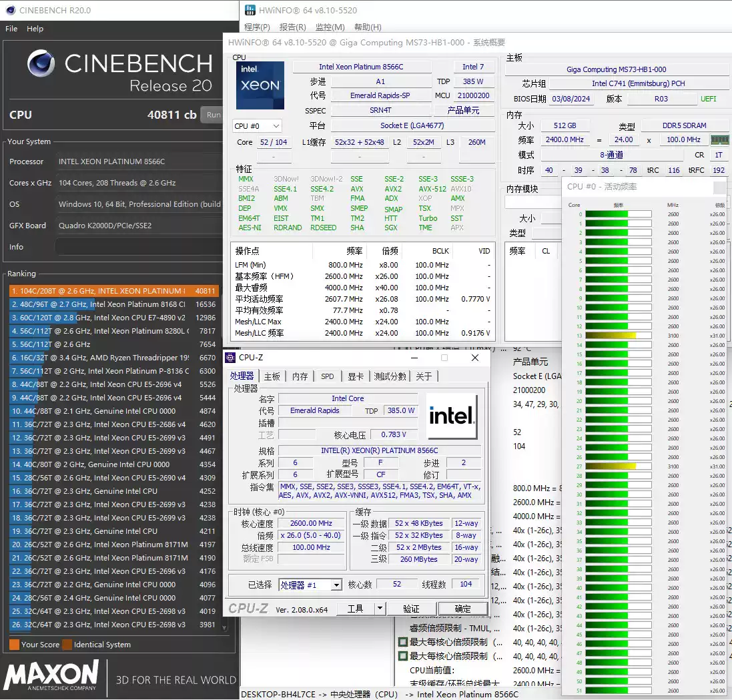Click the Intel logo in CPU-Z window
This screenshot has width=732, height=700.
point(452,416)
